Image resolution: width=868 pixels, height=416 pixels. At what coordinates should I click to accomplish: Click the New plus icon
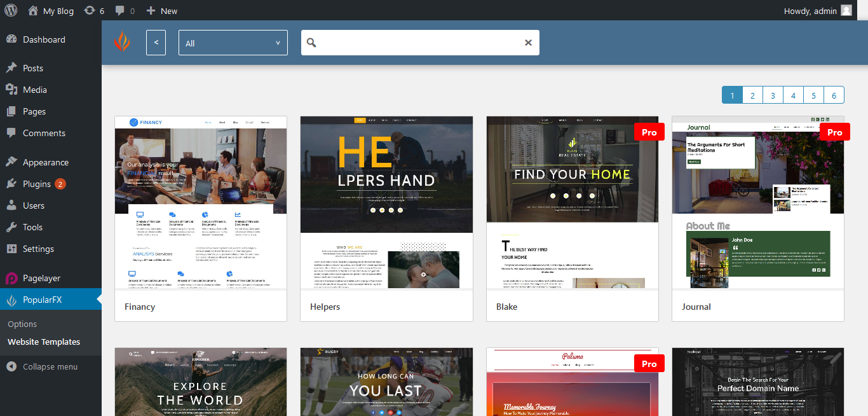151,10
